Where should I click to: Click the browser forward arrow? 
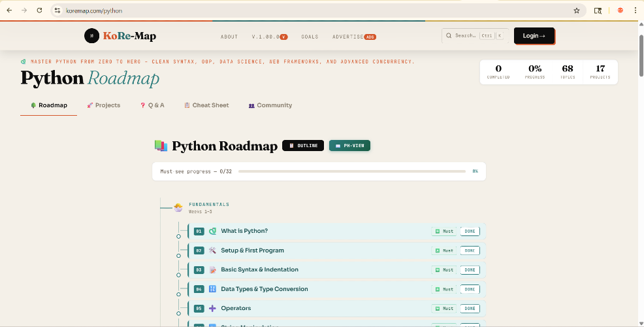tap(24, 10)
